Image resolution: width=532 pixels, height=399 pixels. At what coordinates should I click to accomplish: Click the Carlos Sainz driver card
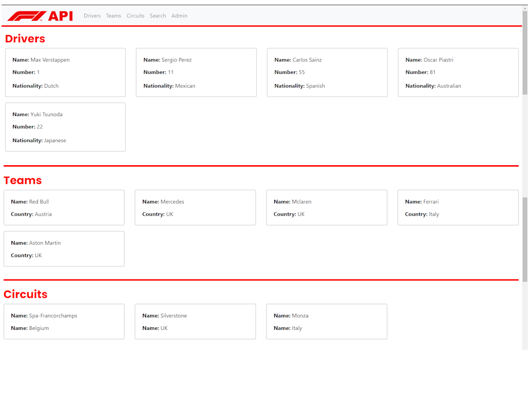(x=327, y=73)
